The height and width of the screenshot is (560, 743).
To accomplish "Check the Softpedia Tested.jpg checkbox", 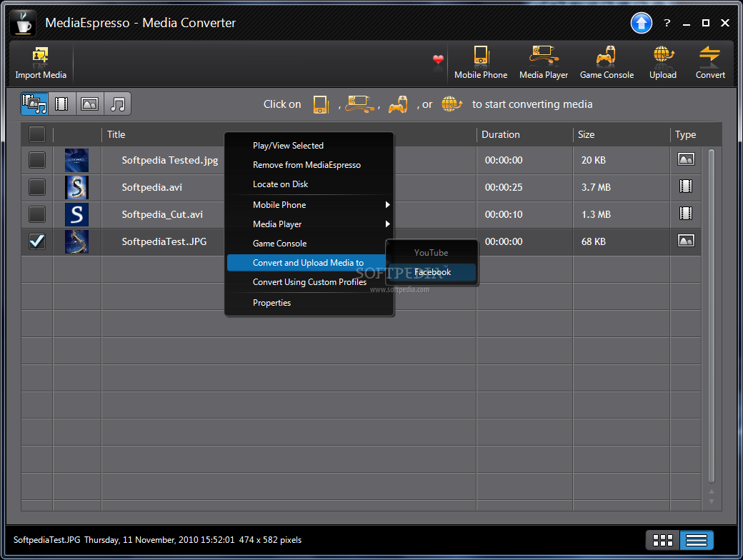I will [x=37, y=160].
